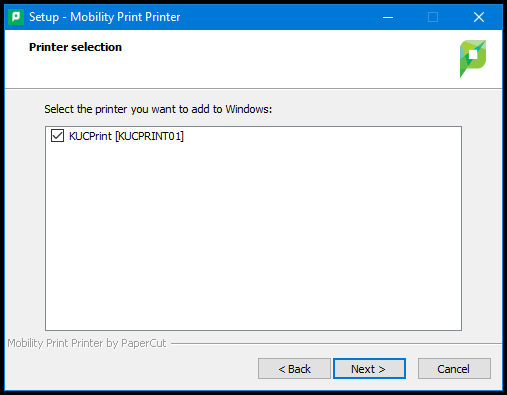
Task: Click the "Mobility Print Printer by PaperCut" branding text
Action: 87,343
